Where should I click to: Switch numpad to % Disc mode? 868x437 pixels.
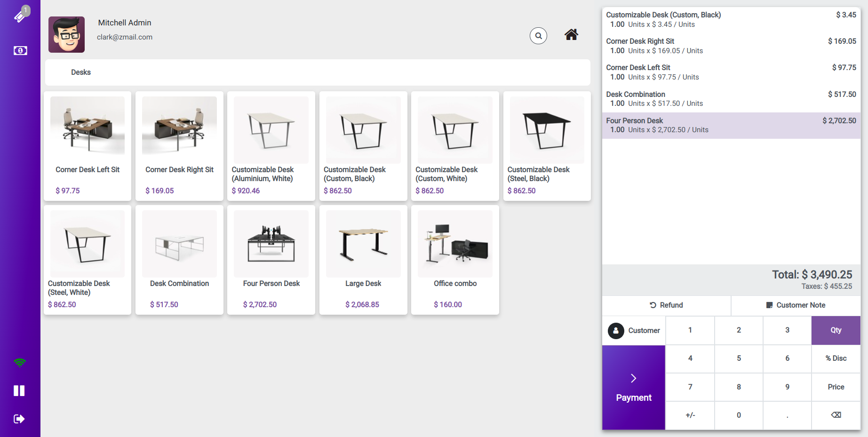click(x=836, y=358)
